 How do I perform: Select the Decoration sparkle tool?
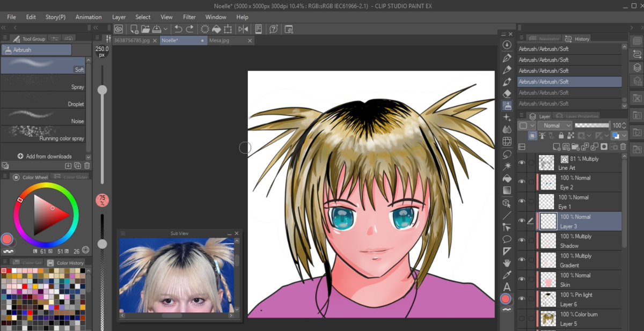pos(507,117)
